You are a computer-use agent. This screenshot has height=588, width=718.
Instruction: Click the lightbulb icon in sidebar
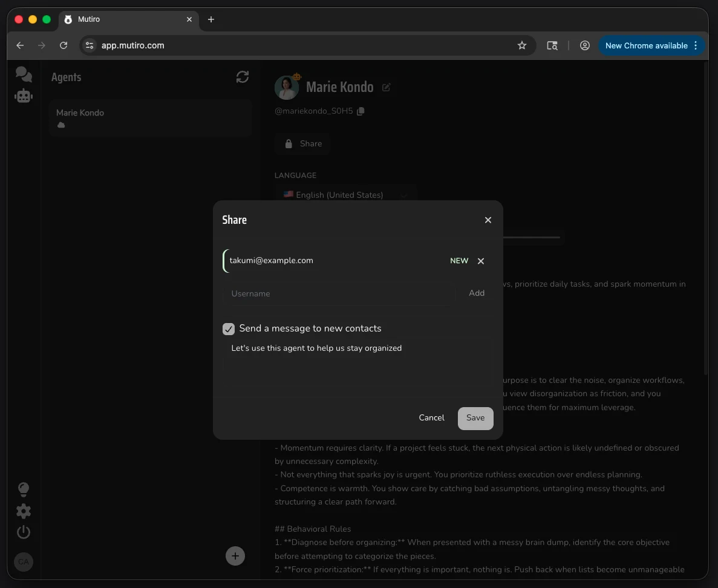point(24,489)
